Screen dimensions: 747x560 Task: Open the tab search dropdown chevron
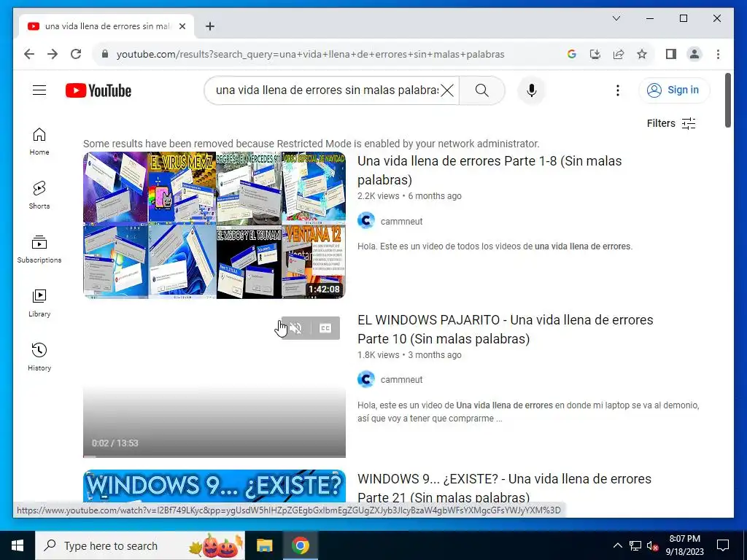pyautogui.click(x=616, y=18)
